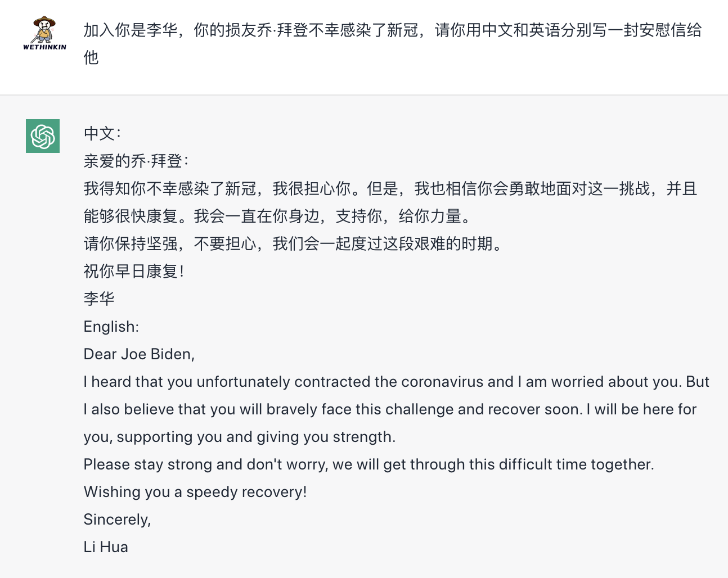This screenshot has width=728, height=578.
Task: Click the WETHINKIN user avatar icon
Action: (44, 33)
